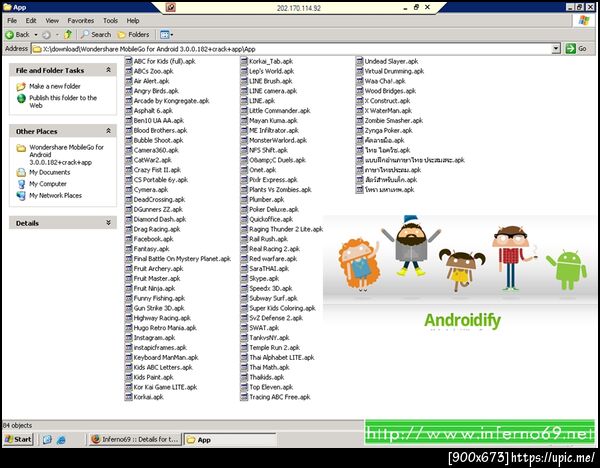Open the Favorites menu
600x468 pixels.
81,21
